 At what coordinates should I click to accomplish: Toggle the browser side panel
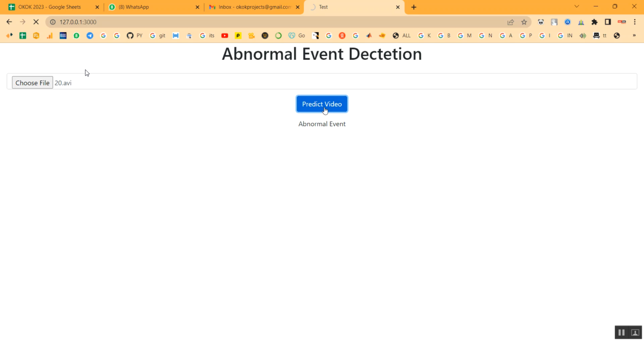pos(608,22)
